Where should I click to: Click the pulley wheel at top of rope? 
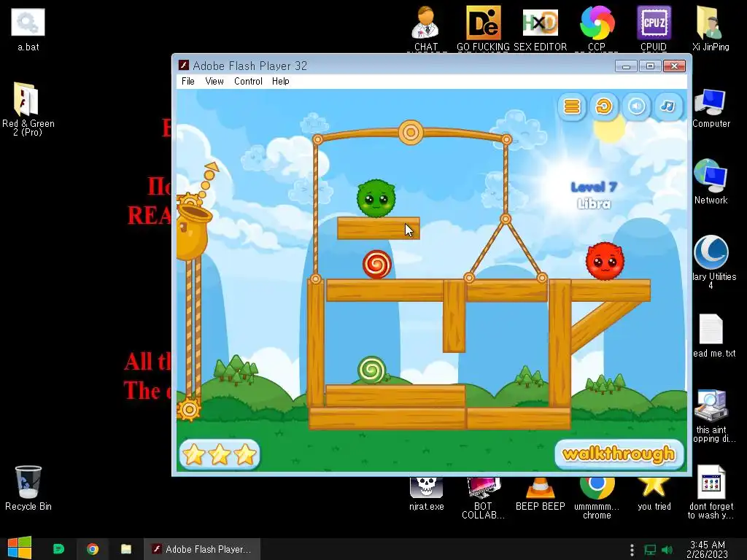pyautogui.click(x=411, y=132)
